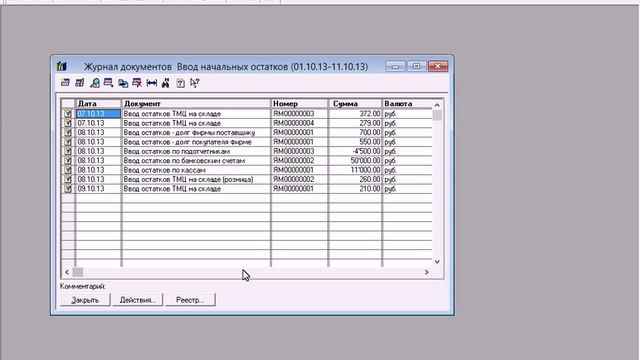Click the mark for deletion icon
This screenshot has height=360, width=640.
137,83
